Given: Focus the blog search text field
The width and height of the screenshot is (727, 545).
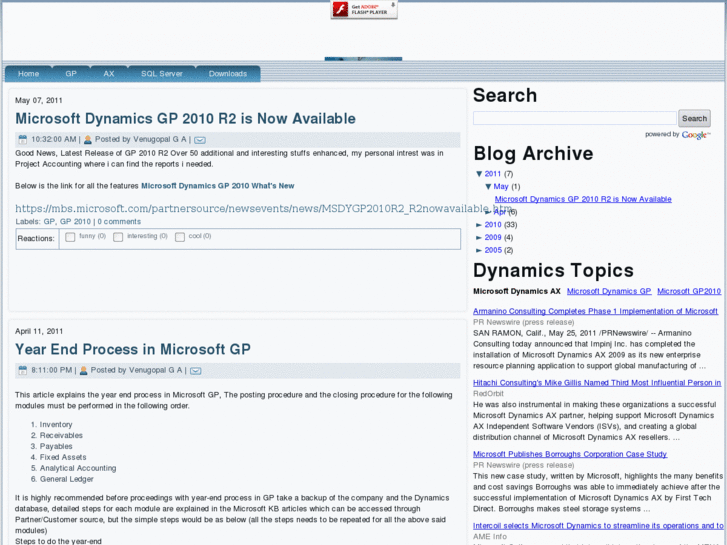Looking at the screenshot, I should 574,118.
